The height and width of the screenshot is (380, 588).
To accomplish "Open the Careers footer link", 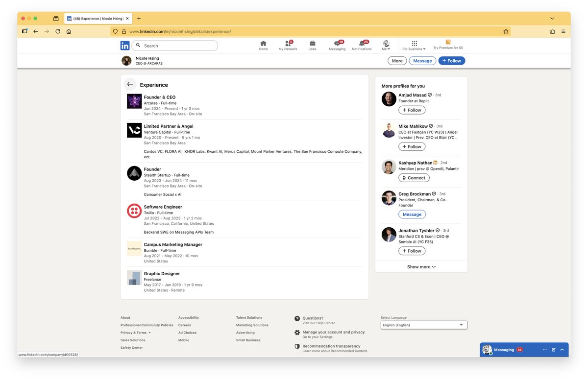I will click(185, 325).
